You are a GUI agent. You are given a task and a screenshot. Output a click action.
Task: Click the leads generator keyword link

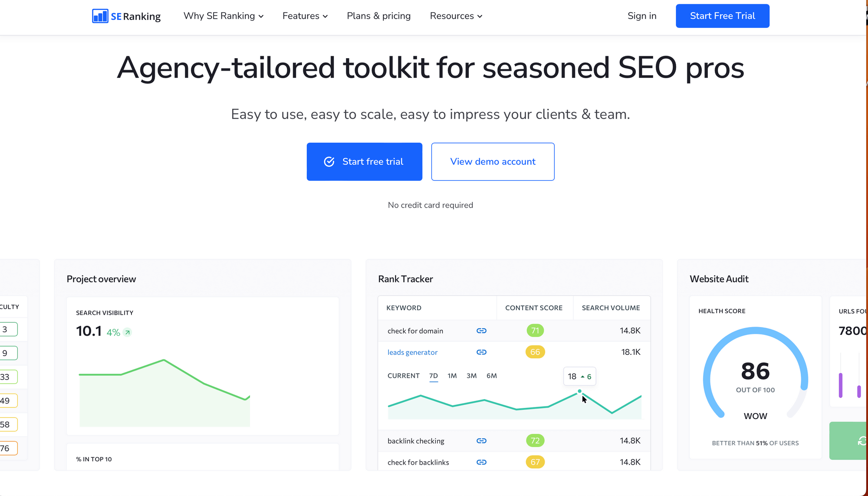pyautogui.click(x=412, y=353)
